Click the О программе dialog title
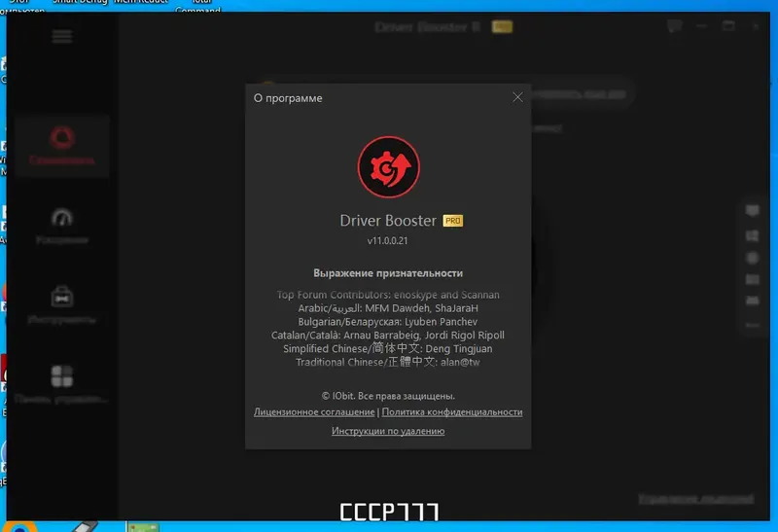 288,98
